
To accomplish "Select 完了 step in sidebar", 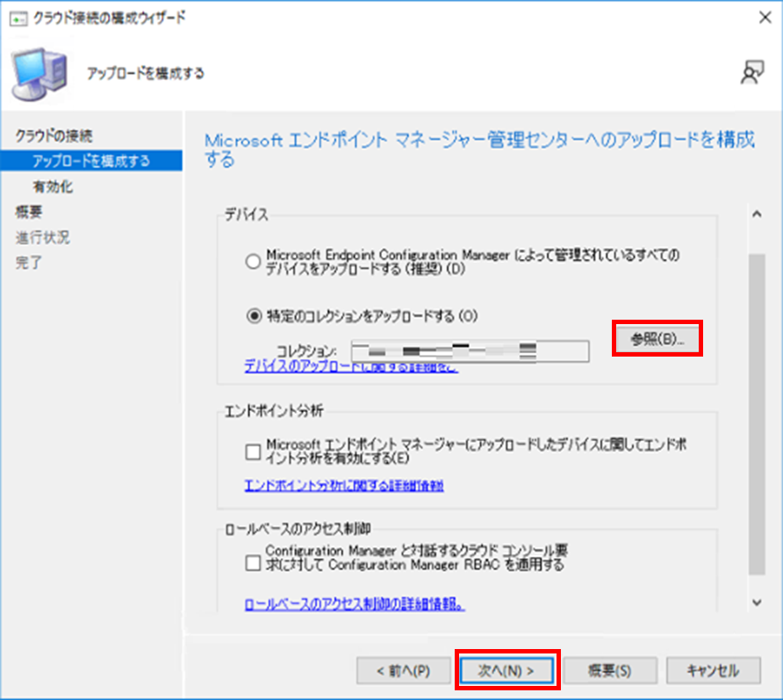I will pos(28,263).
